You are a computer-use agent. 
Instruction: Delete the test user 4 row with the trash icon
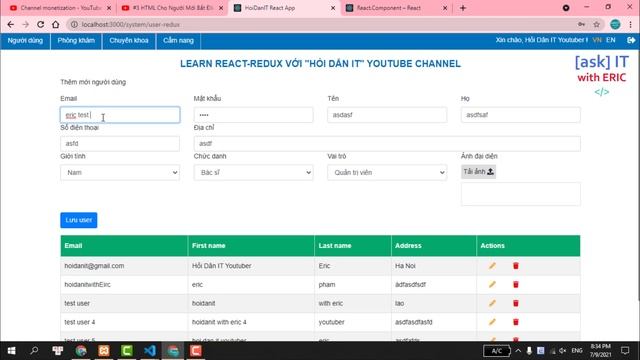[x=516, y=322]
